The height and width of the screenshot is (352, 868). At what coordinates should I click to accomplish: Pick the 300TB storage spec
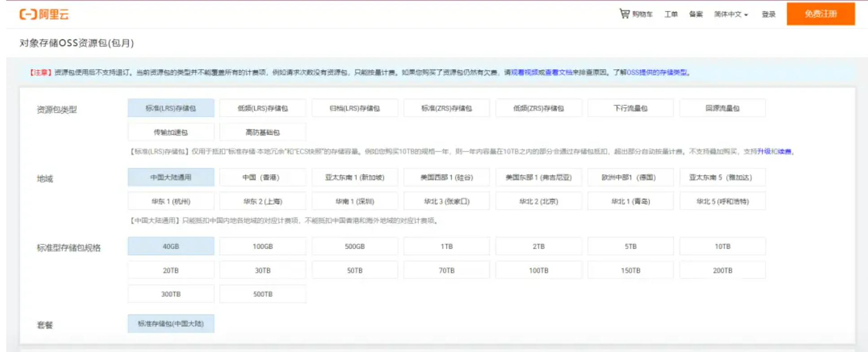coord(171,294)
